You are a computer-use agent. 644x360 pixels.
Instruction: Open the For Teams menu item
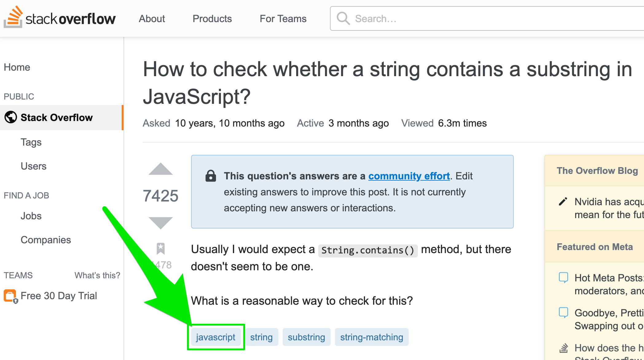coord(283,19)
